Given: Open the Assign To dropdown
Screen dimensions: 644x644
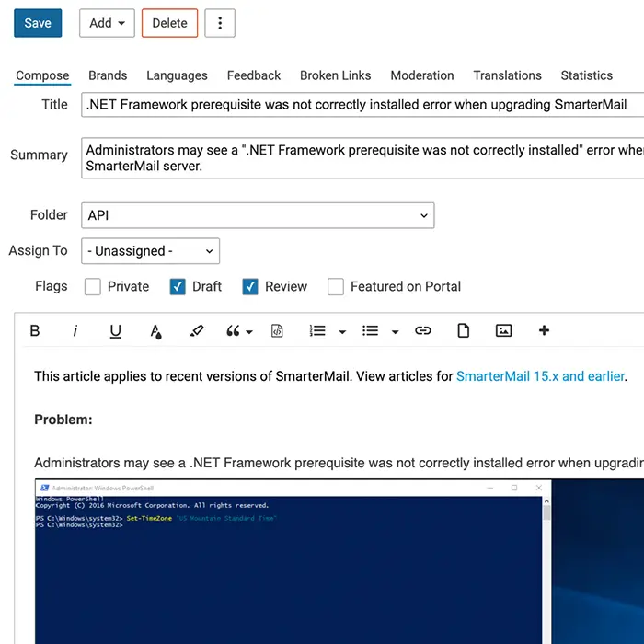Looking at the screenshot, I should (150, 251).
